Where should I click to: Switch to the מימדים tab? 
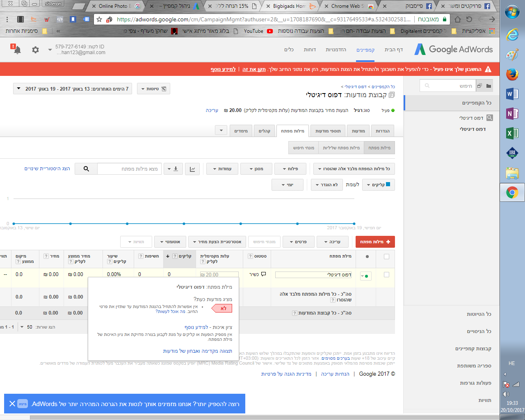241,131
